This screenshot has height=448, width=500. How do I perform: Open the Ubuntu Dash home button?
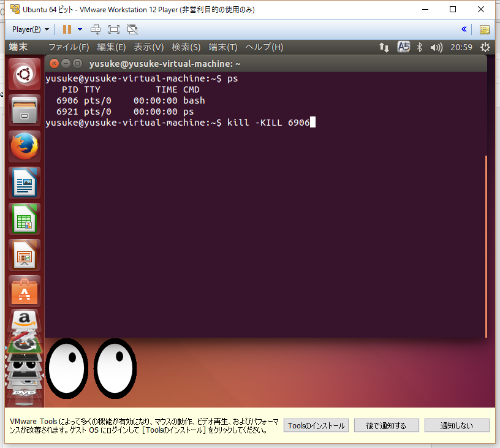click(25, 74)
